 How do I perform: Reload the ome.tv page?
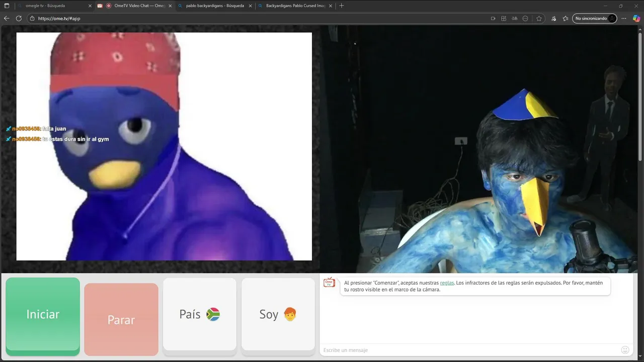pyautogui.click(x=19, y=18)
